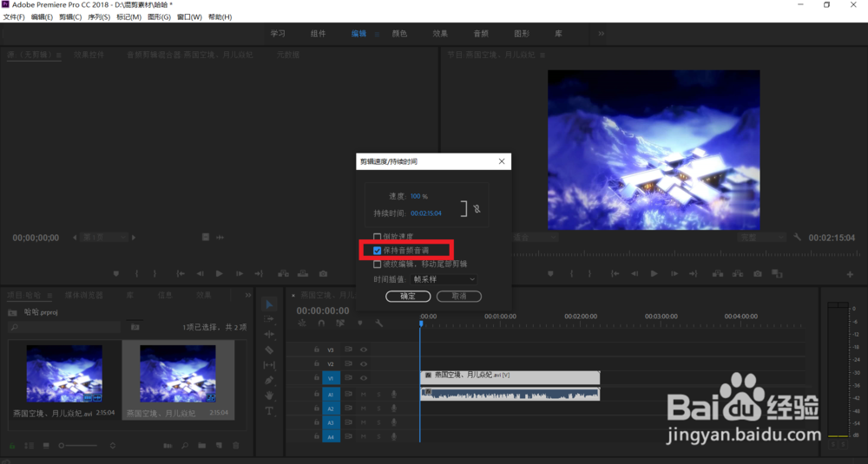
Task: Toggle insert sequences as nests icon
Action: (302, 323)
